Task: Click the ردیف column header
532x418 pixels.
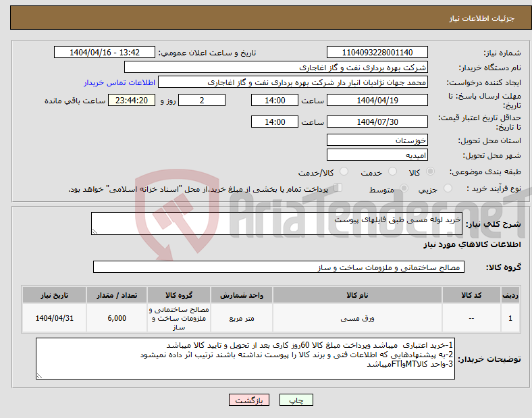Action: [x=510, y=295]
